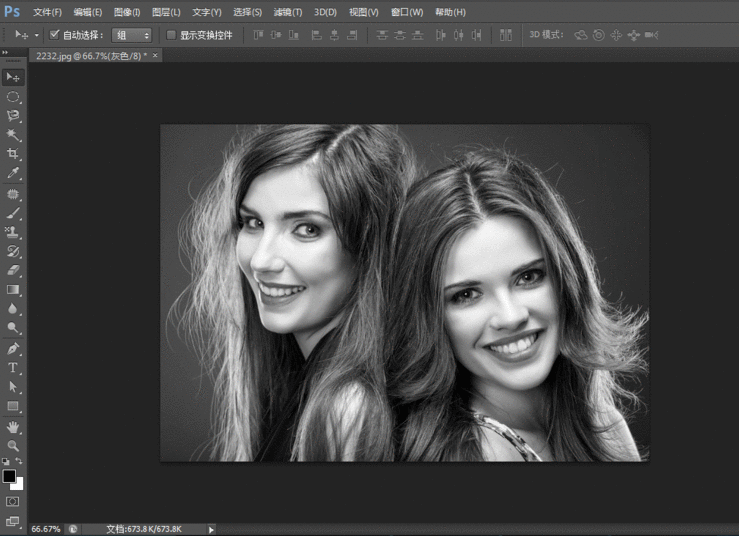Activate the Zoom tool in toolbox
Screen dimensions: 739x536
click(13, 445)
